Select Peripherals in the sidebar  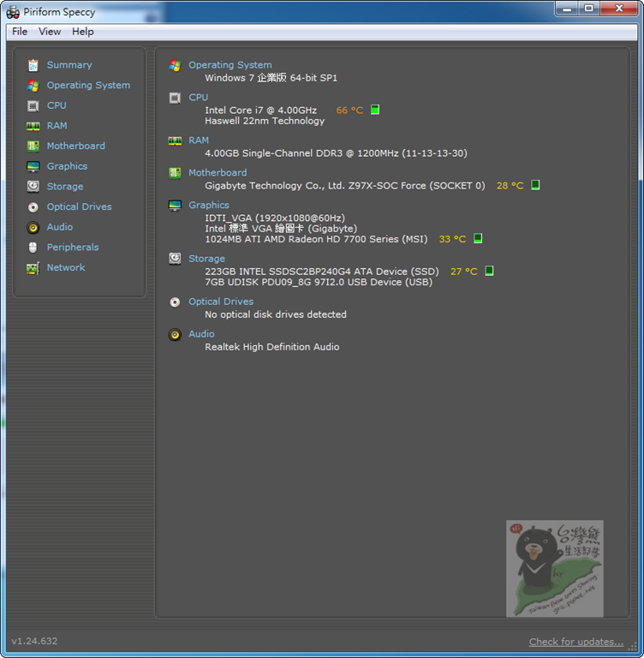[73, 247]
